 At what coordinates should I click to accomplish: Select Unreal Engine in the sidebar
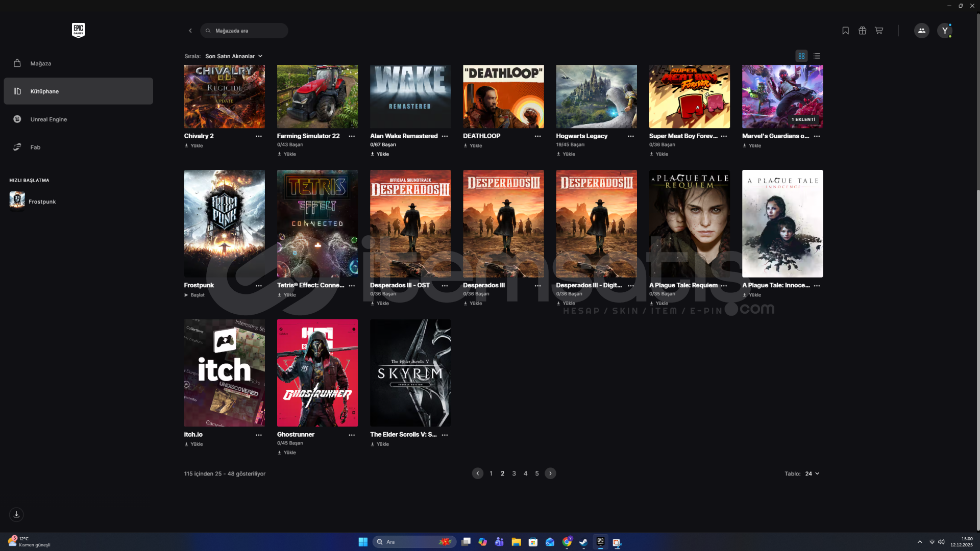48,119
